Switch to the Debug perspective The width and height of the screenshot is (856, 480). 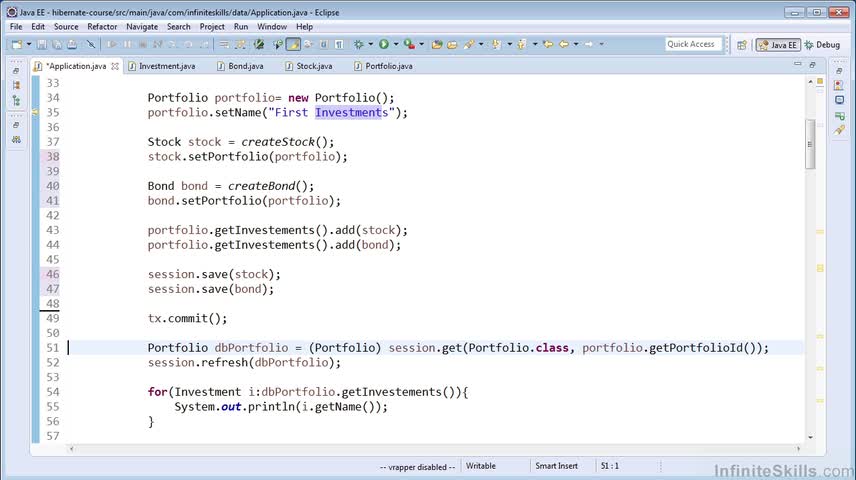pyautogui.click(x=822, y=45)
